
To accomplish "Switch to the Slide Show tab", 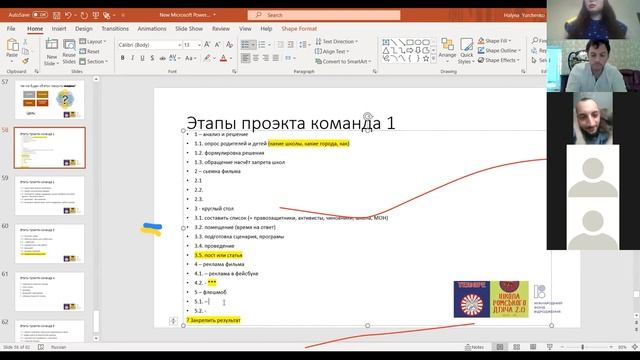I will [189, 29].
